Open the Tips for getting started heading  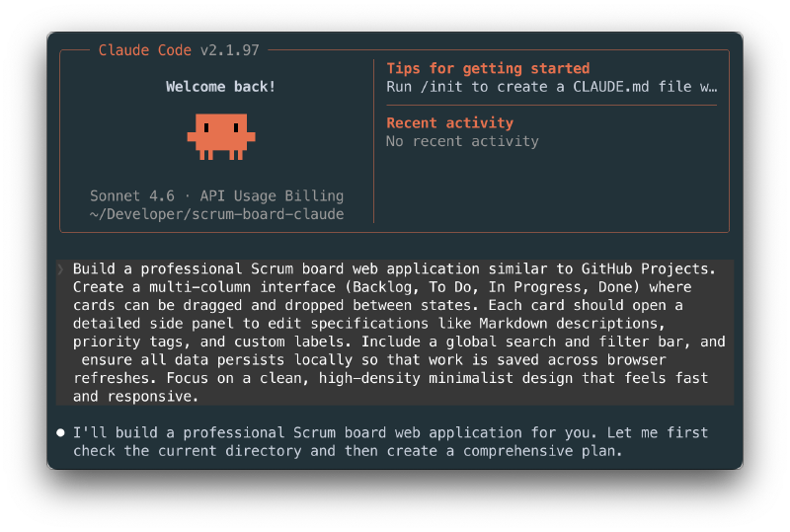coord(488,68)
